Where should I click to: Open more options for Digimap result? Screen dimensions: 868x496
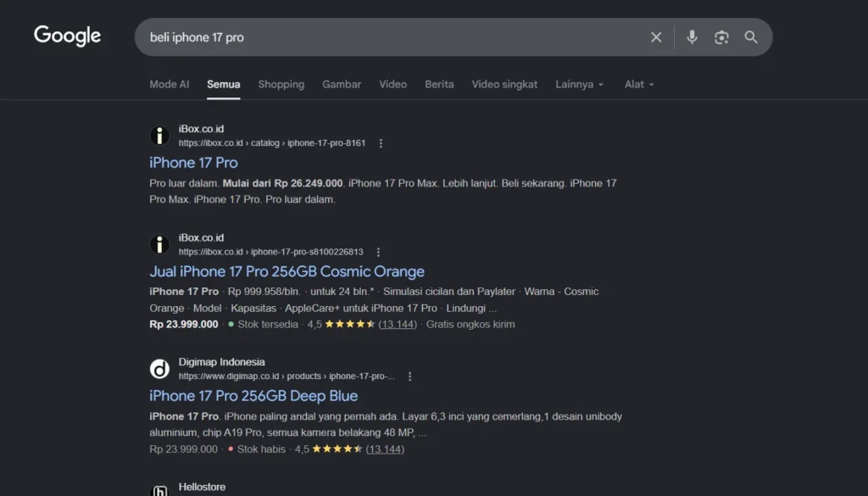click(409, 376)
